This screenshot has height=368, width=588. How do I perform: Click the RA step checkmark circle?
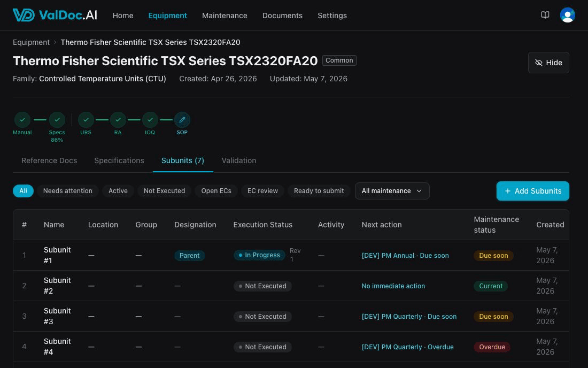coord(118,120)
